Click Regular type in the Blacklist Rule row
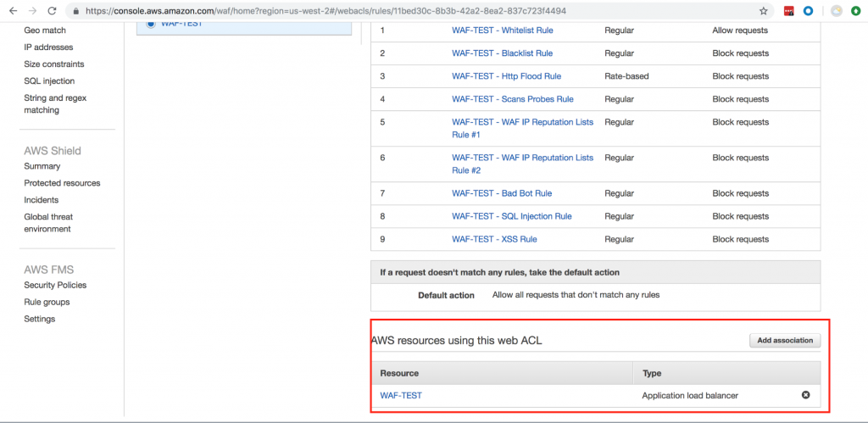The image size is (868, 423). pos(619,53)
